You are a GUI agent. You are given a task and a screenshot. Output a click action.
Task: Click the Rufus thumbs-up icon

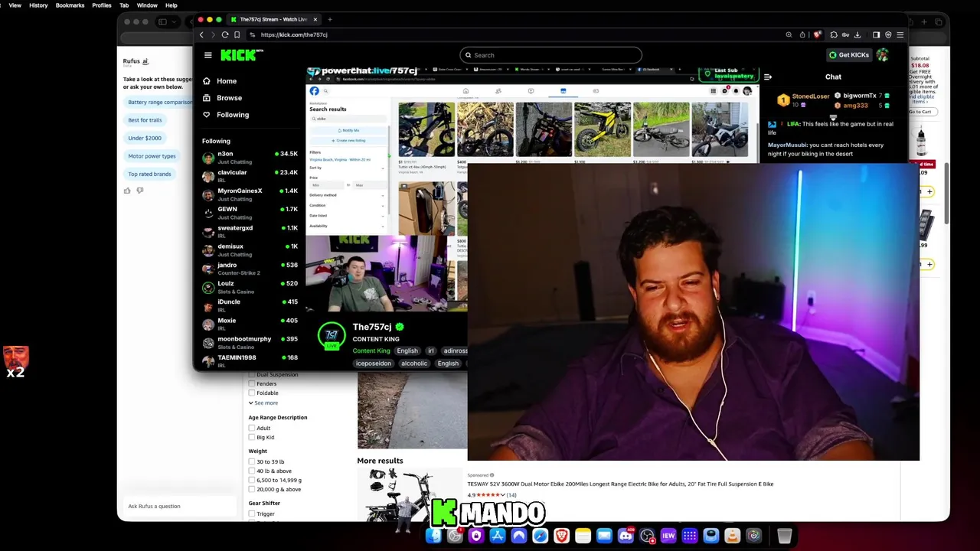tap(127, 191)
